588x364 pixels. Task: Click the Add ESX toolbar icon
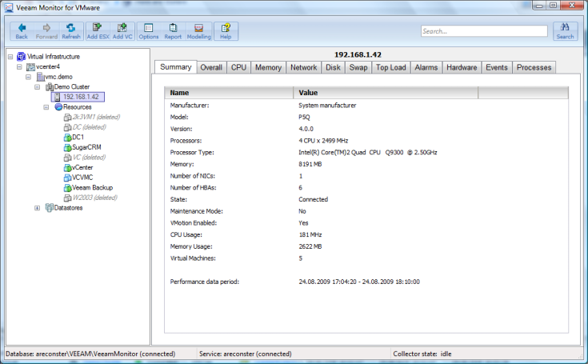pyautogui.click(x=98, y=30)
